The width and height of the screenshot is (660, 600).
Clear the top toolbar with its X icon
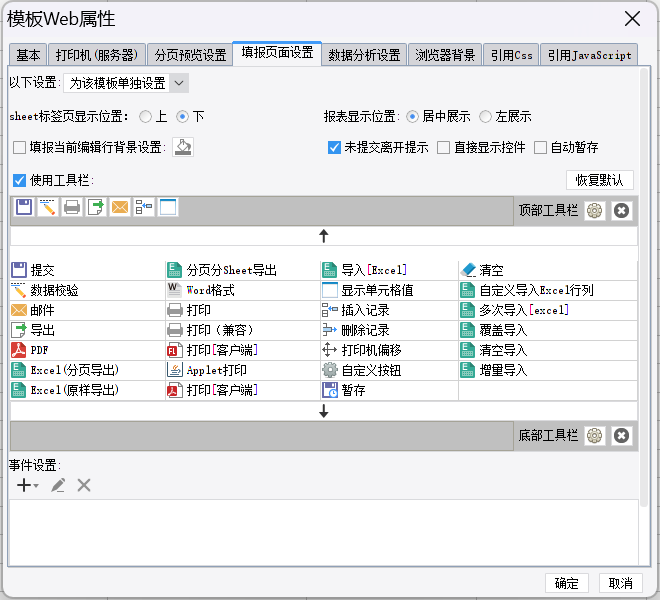621,211
